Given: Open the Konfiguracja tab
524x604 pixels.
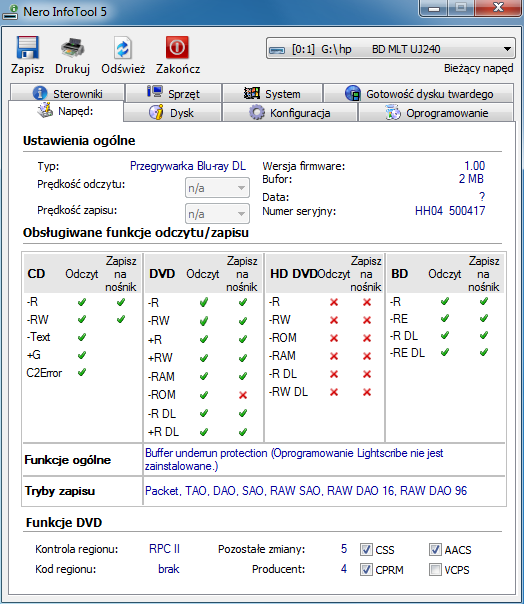Looking at the screenshot, I should [290, 112].
